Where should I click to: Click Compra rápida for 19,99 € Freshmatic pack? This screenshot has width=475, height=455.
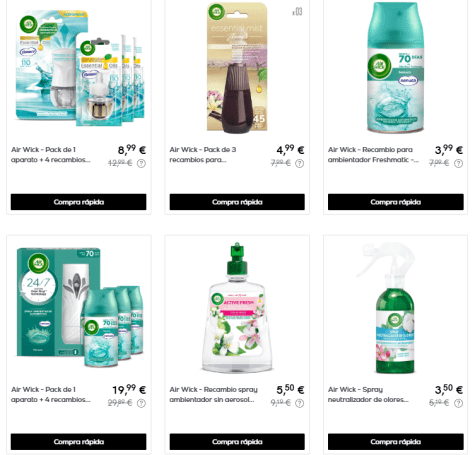tap(78, 442)
